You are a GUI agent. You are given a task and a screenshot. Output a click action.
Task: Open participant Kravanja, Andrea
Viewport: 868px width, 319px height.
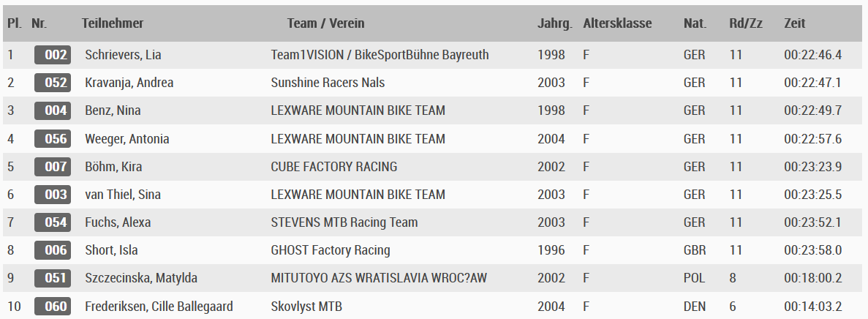129,83
